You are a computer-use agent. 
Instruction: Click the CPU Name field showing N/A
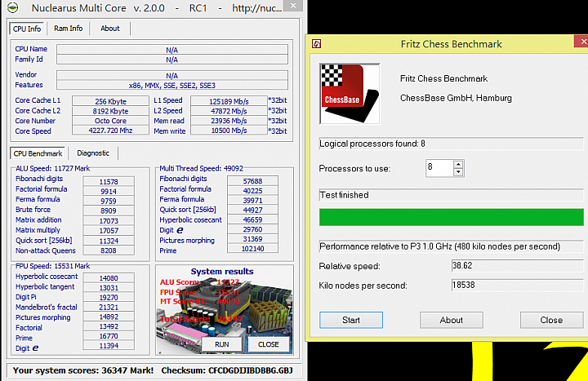point(172,50)
